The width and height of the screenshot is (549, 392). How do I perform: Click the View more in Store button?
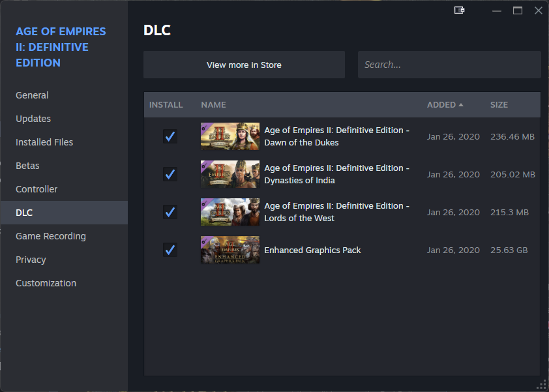coord(244,65)
